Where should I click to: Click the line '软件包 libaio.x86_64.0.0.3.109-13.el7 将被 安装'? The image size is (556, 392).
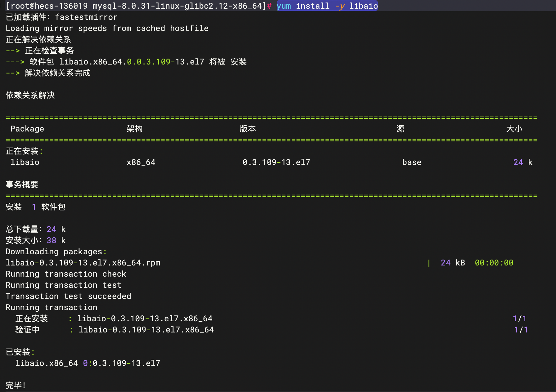(138, 62)
